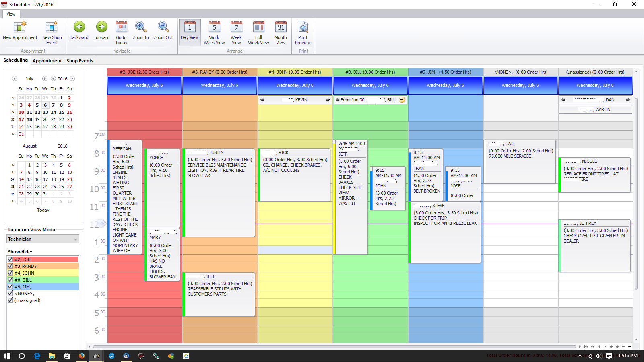Click the vertical scrollbar down arrow
This screenshot has height=362, width=644.
(x=636, y=340)
